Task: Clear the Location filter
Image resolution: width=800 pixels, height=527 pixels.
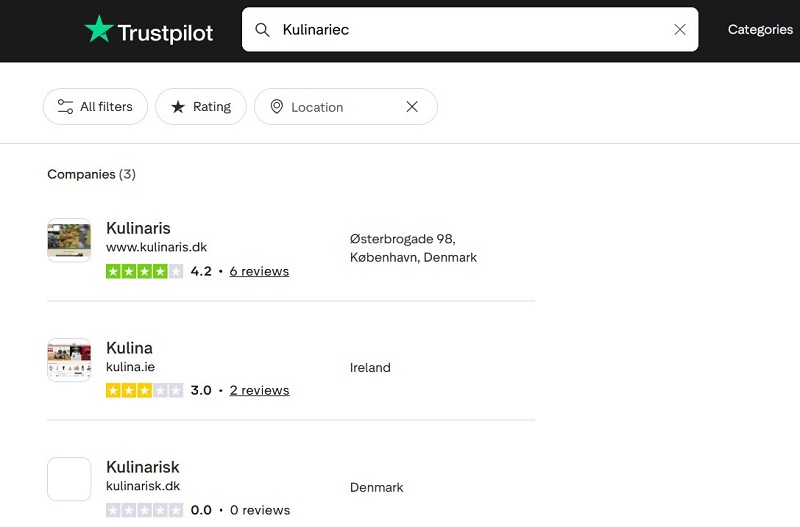Action: 412,107
